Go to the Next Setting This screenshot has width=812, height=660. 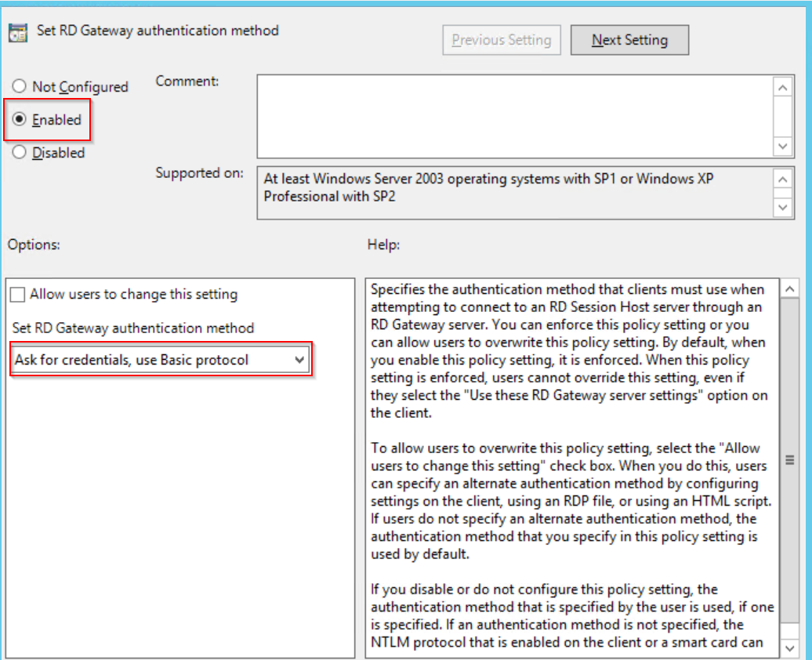629,40
